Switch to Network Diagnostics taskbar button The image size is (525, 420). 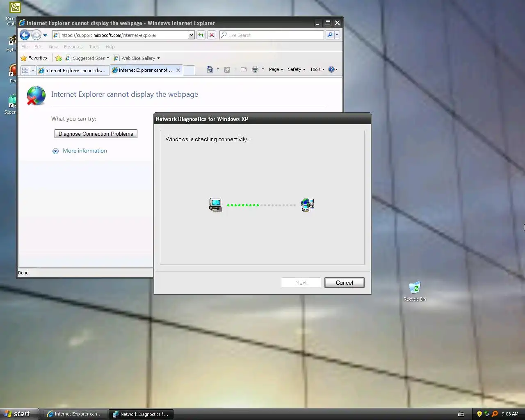[x=141, y=414]
